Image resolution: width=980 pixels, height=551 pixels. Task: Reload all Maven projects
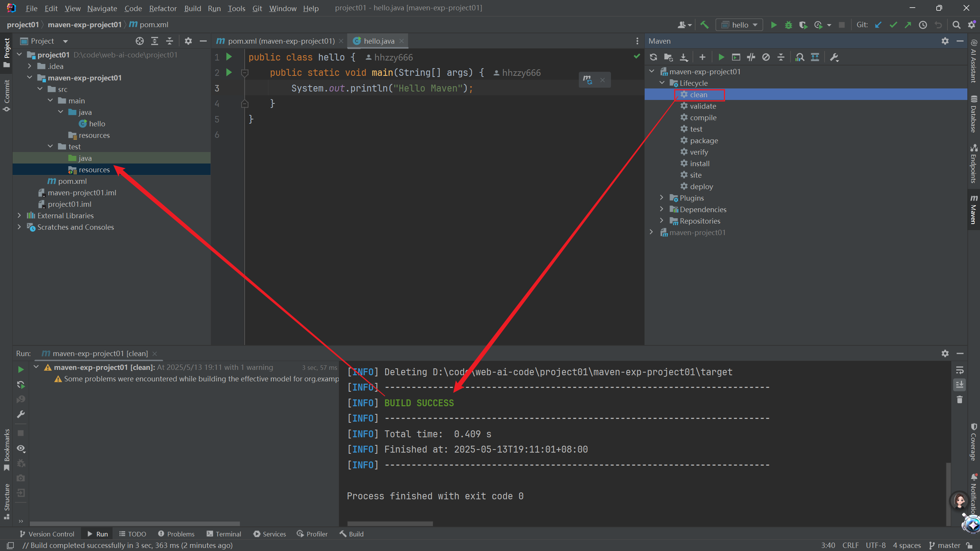653,57
